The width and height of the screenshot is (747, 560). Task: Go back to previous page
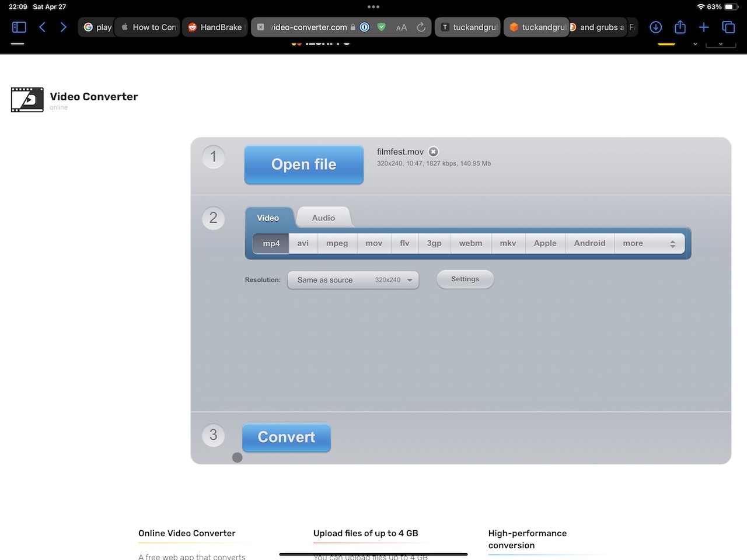click(x=43, y=27)
